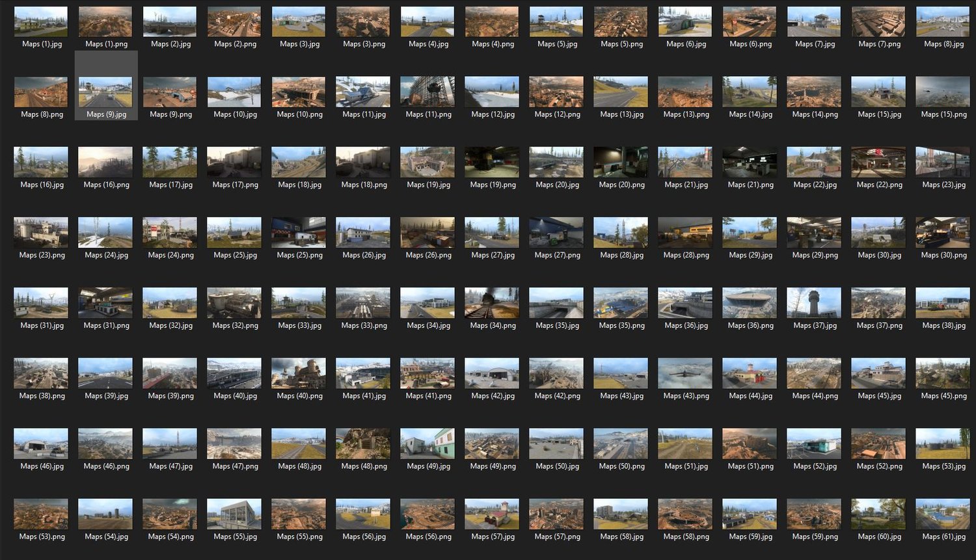The width and height of the screenshot is (976, 560).
Task: Click the Maps (42).jpg hangar thumbnail
Action: 492,373
